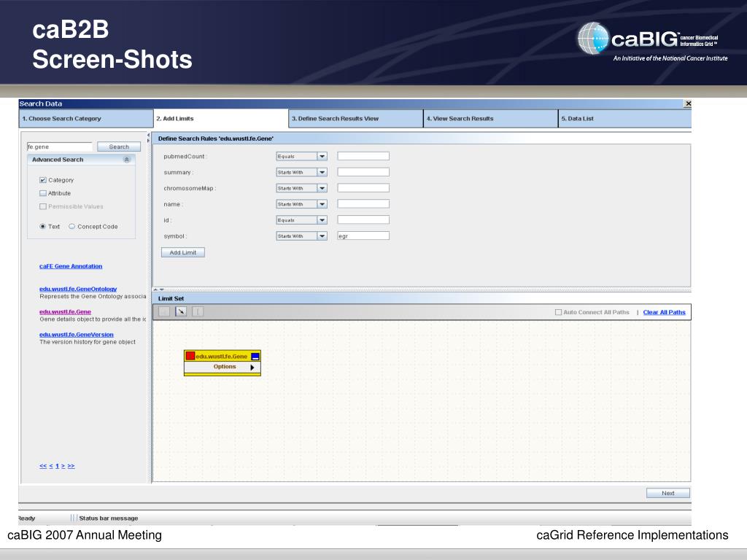Minimize the Gene node with its blue icon
This screenshot has width=747, height=560.
[255, 356]
